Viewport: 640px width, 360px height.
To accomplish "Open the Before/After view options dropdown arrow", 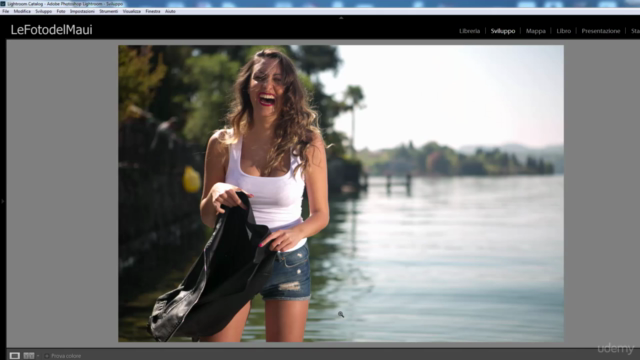I will tap(38, 356).
